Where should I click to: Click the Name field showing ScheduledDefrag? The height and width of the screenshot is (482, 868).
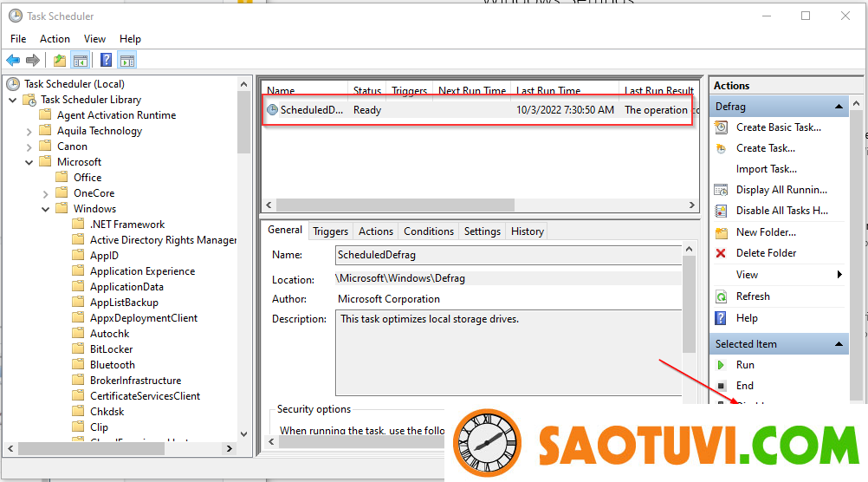tap(508, 255)
